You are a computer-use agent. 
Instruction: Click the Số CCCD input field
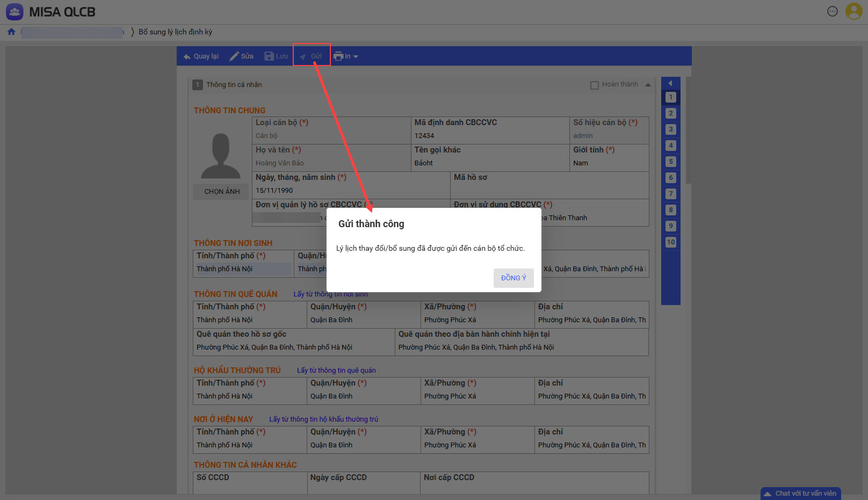(x=250, y=488)
